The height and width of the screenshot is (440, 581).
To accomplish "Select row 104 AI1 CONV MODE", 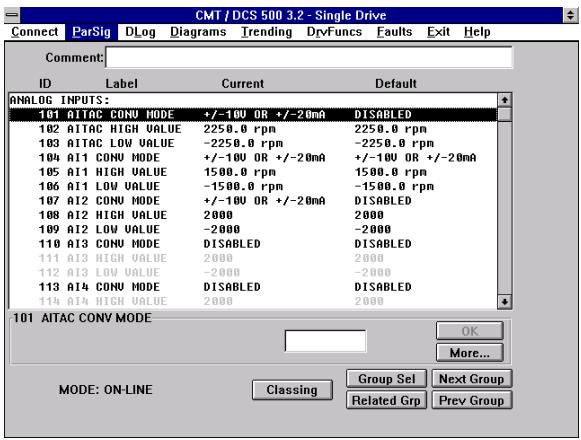I will click(253, 158).
